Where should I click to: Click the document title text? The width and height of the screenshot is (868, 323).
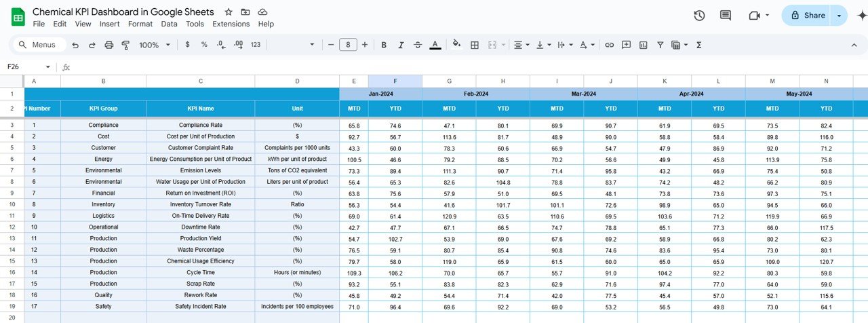click(123, 12)
